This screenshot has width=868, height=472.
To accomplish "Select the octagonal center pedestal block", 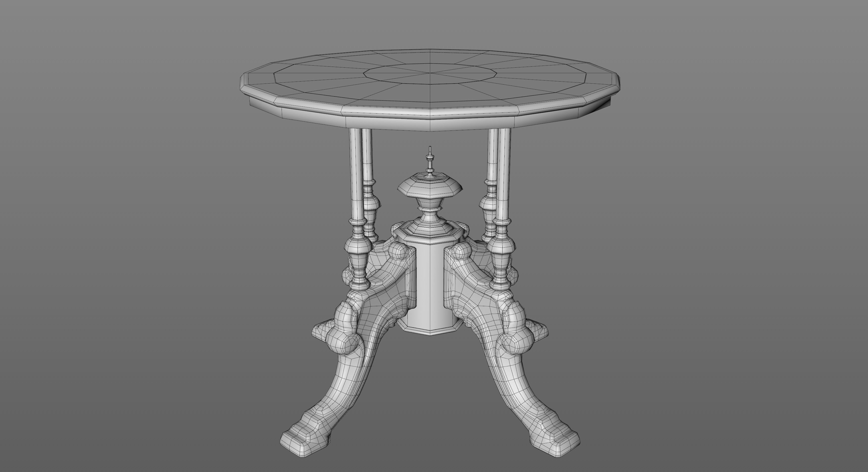I will pos(430,283).
